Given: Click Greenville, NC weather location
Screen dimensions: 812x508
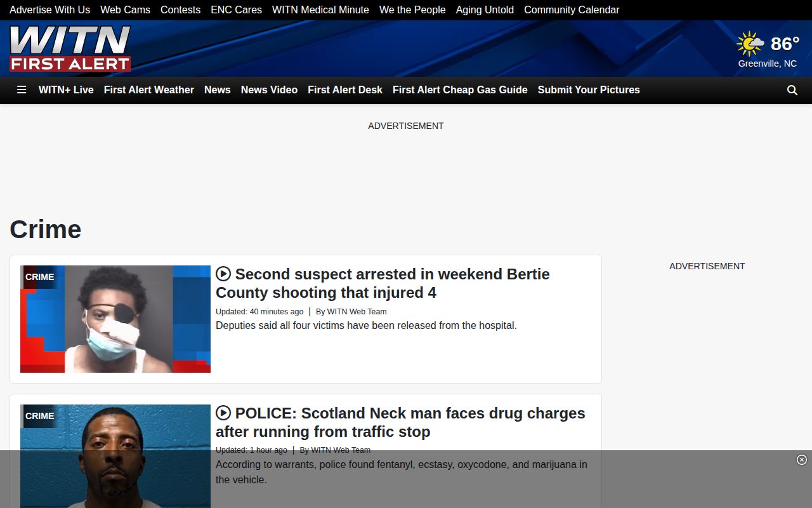Looking at the screenshot, I should coord(767,63).
